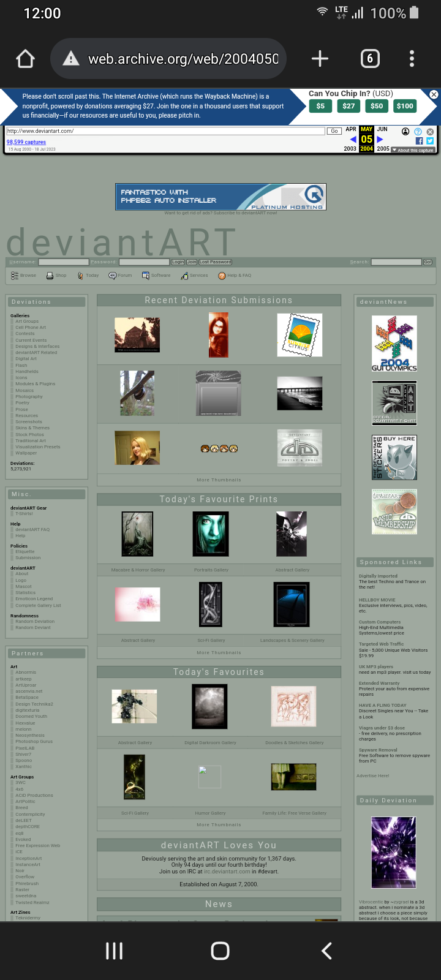441x980 pixels.
Task: Open a new tab with plus icon
Action: [x=320, y=59]
